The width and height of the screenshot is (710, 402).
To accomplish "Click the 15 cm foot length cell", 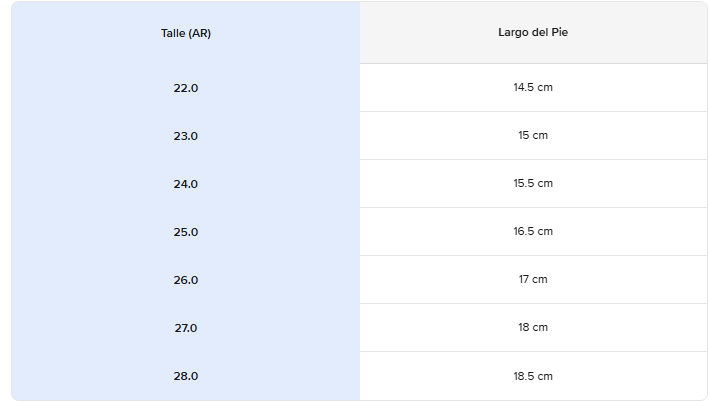I will pyautogui.click(x=533, y=135).
